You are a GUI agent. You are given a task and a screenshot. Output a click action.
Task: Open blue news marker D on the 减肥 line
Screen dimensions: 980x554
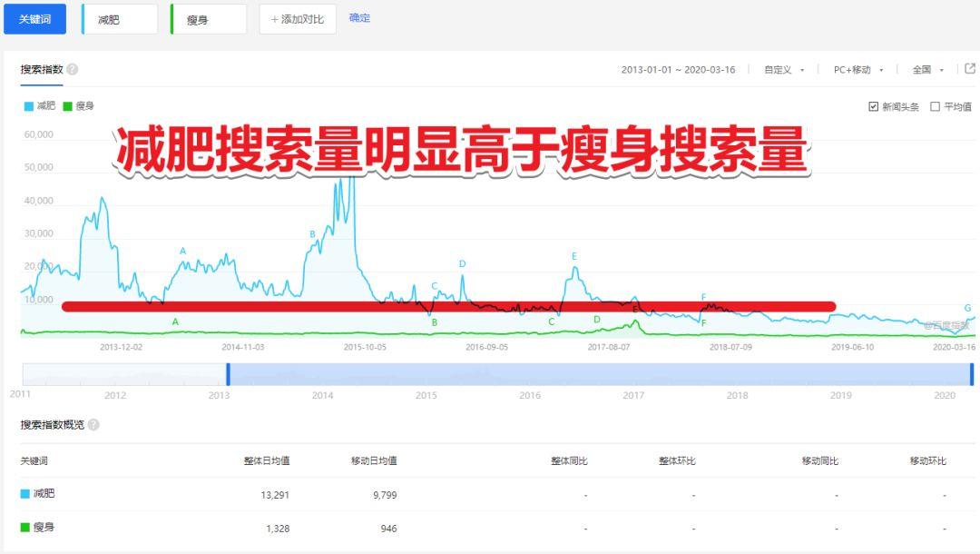[x=462, y=264]
